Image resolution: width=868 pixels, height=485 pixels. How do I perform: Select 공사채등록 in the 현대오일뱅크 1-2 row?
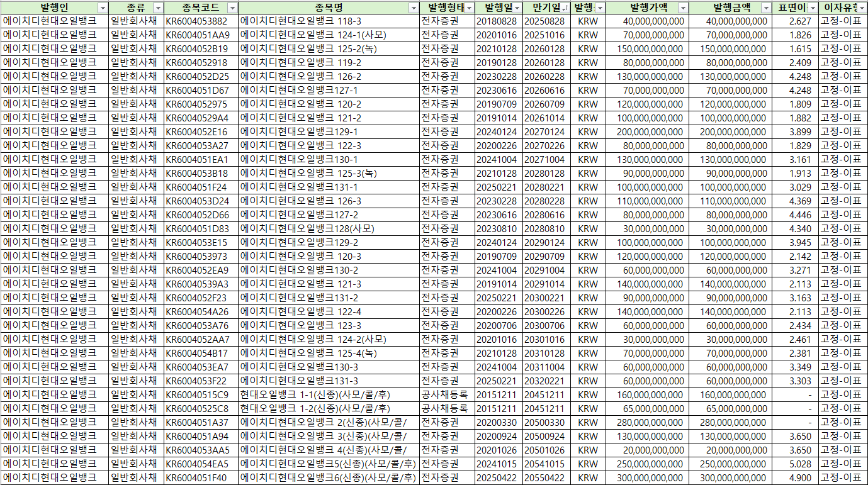point(447,408)
